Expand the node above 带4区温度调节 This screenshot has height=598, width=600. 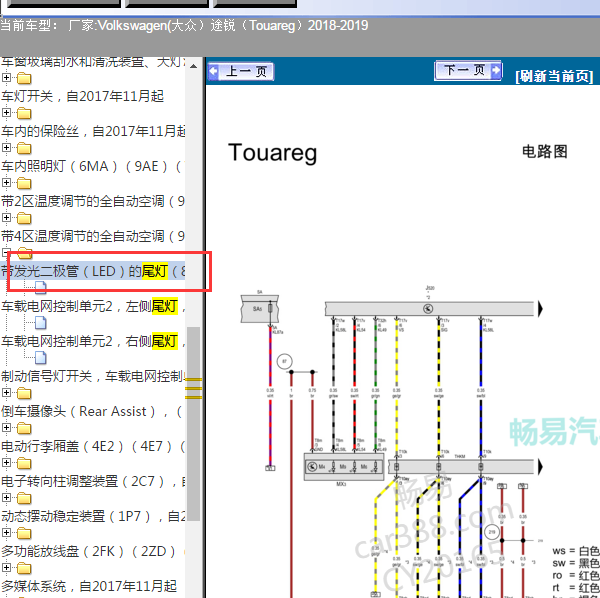tap(6, 217)
